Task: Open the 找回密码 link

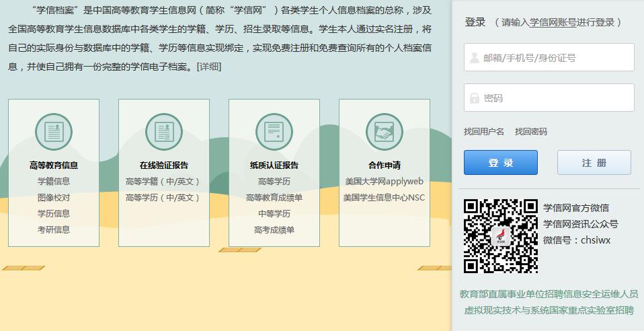Action: tap(531, 132)
